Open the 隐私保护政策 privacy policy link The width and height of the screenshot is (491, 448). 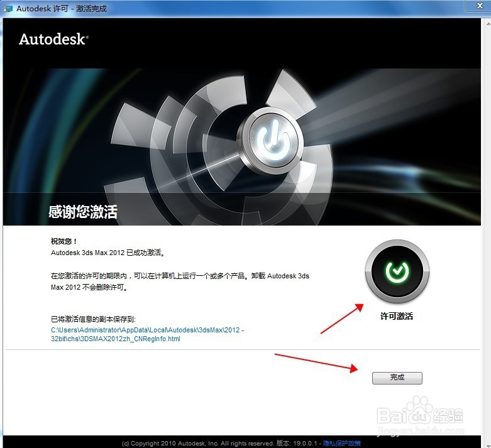(342, 444)
